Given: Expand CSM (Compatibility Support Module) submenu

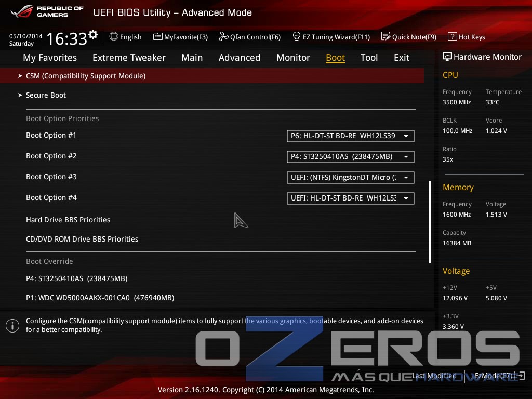Looking at the screenshot, I should (212, 76).
